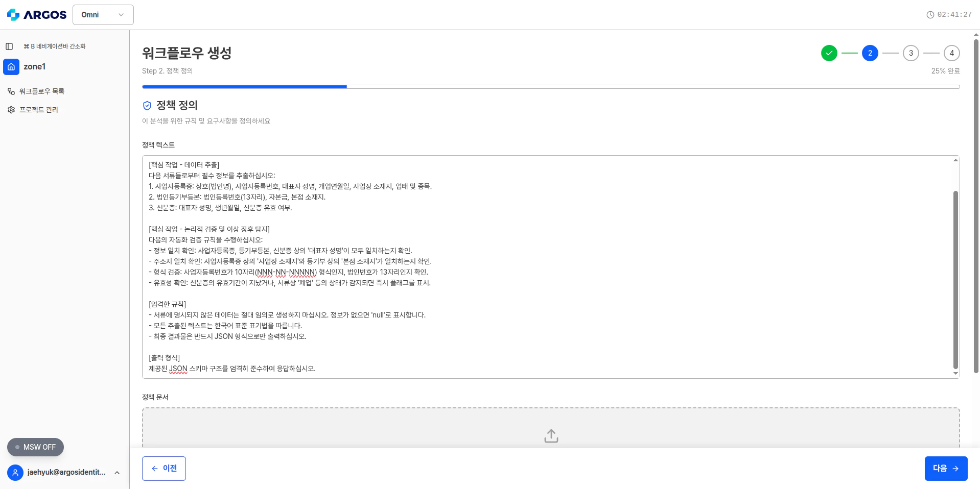Click the project management gear icon

[11, 110]
